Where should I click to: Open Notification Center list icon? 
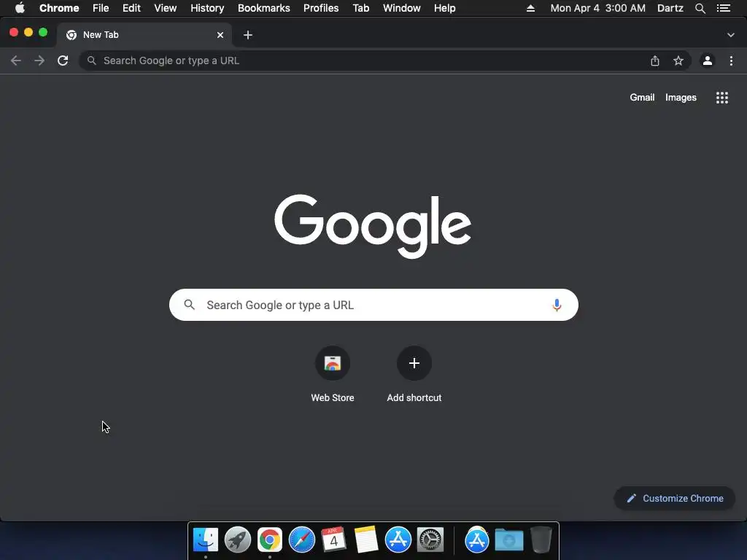724,8
